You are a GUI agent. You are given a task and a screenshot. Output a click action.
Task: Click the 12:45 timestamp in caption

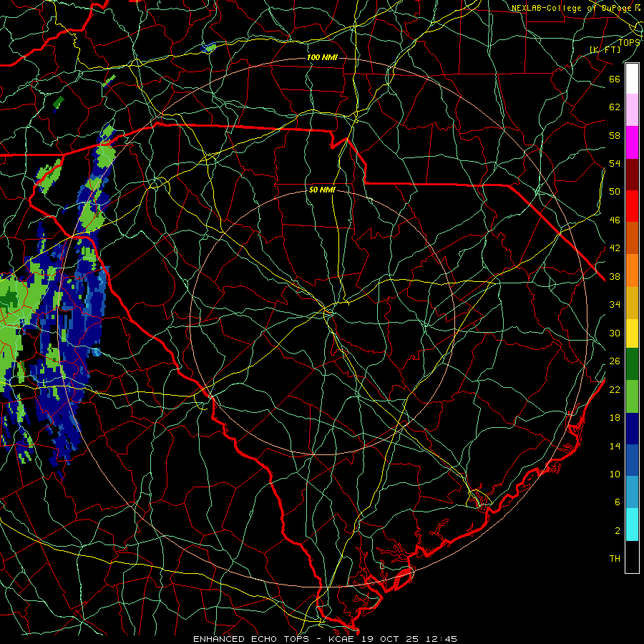click(440, 639)
